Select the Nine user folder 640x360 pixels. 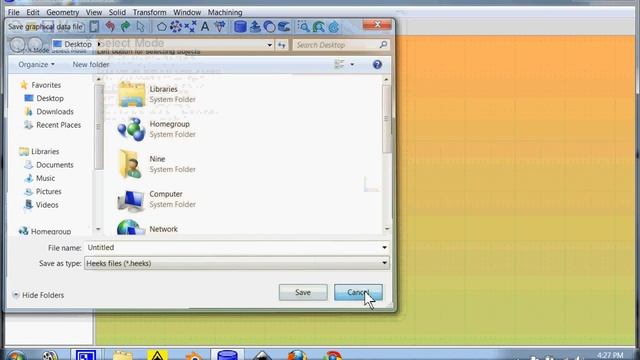pos(157,164)
